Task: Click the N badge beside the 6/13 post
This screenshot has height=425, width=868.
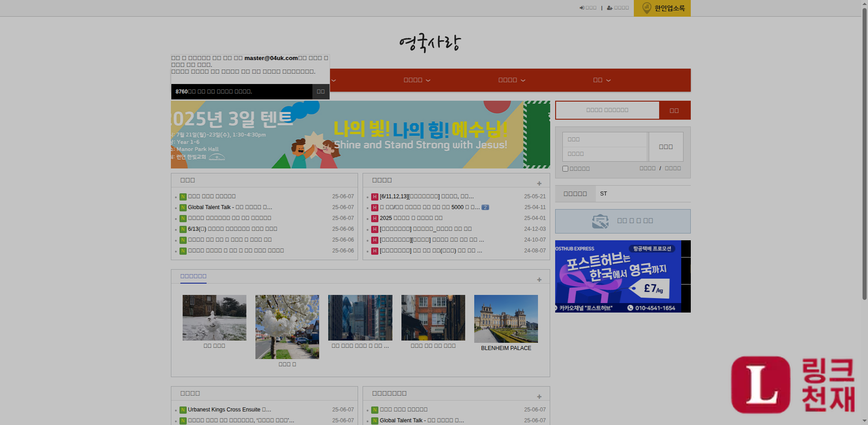Action: (x=183, y=229)
